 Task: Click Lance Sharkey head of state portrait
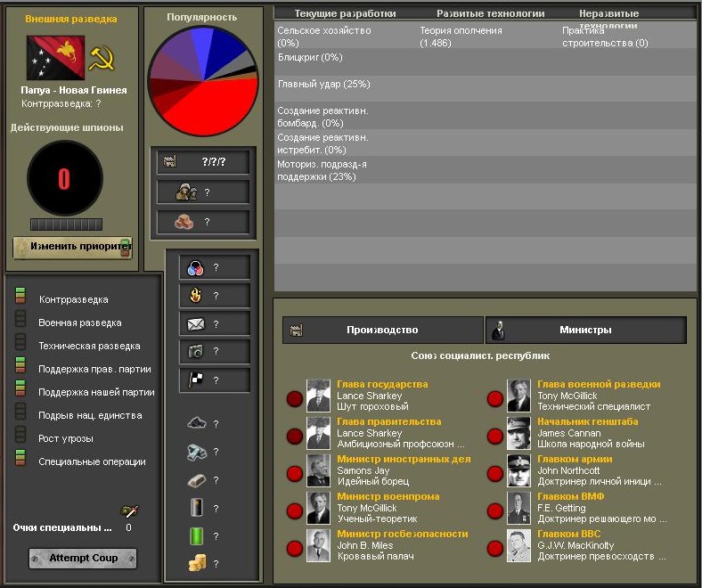(x=318, y=396)
